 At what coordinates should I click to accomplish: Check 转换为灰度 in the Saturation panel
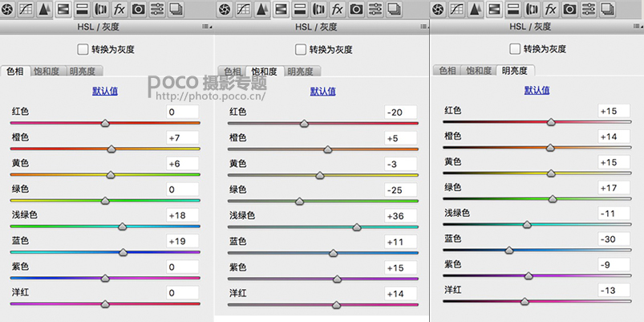tap(301, 50)
